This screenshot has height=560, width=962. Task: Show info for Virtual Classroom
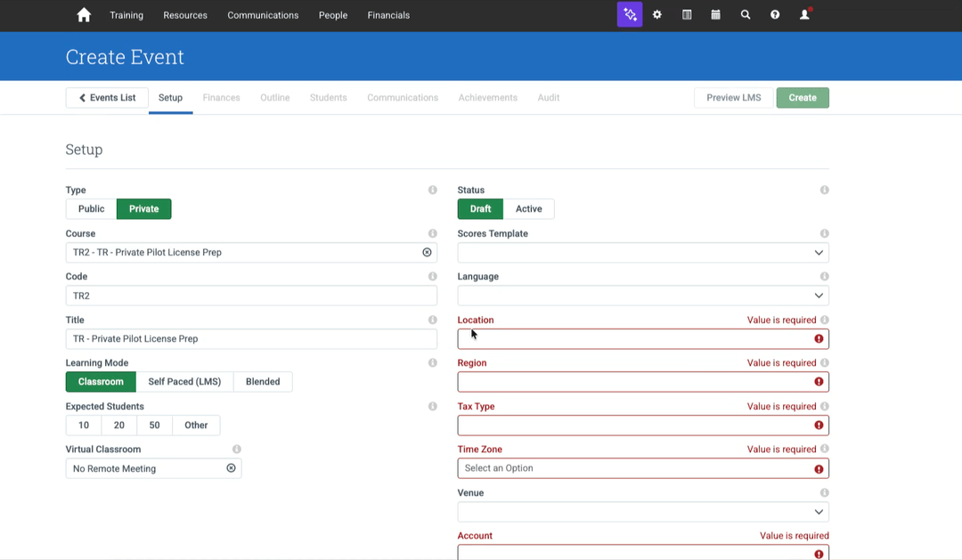click(237, 450)
